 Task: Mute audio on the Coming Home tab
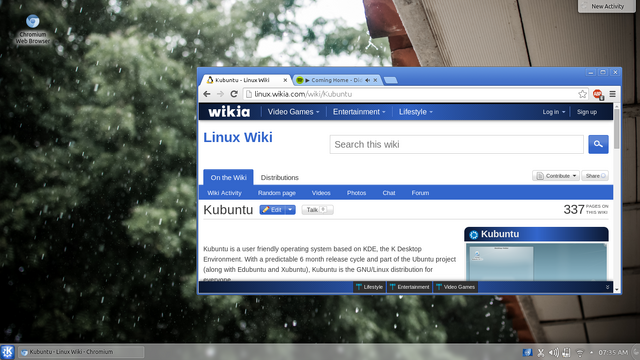[367, 80]
